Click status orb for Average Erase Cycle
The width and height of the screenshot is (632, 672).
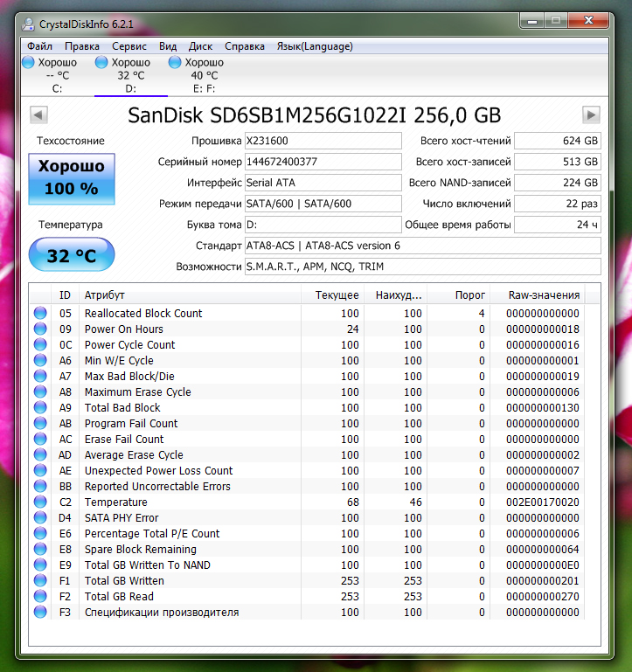(x=40, y=454)
